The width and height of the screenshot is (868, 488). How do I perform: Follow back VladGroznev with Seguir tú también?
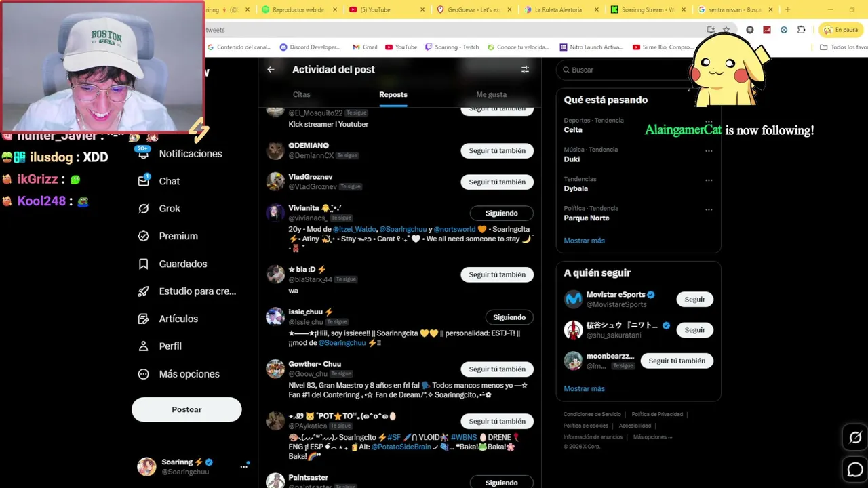pos(497,182)
